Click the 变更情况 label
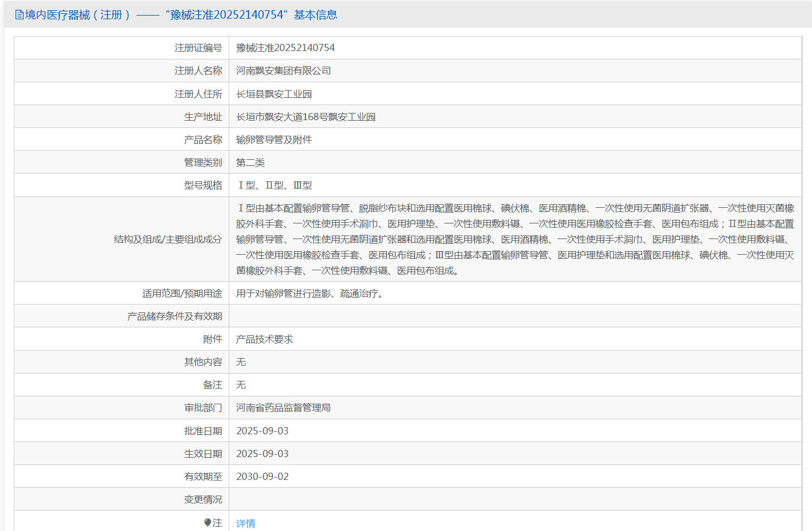The height and width of the screenshot is (531, 812). pyautogui.click(x=203, y=499)
